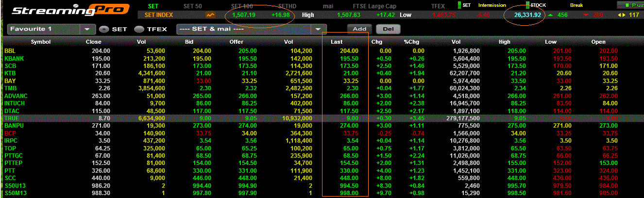Select the BANPU symbol
Screen dimensions: 644x198
point(14,125)
